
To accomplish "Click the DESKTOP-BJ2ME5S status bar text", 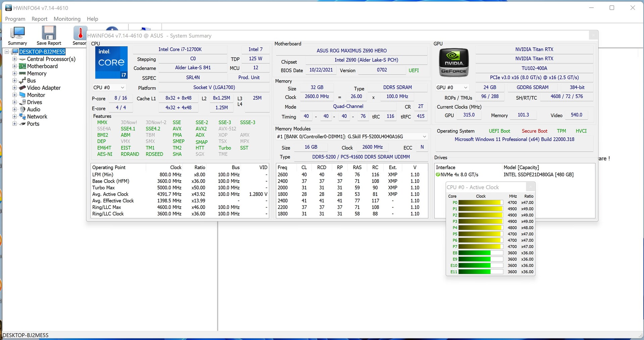I will click(x=25, y=335).
